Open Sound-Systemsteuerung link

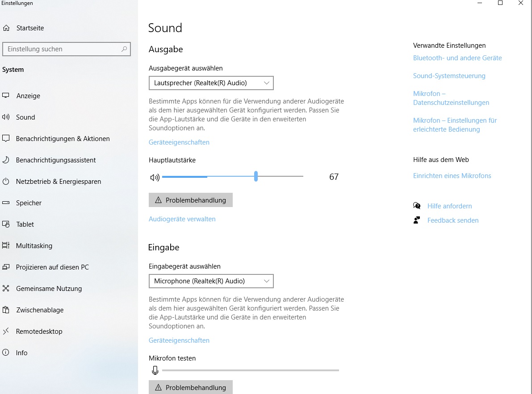click(449, 76)
